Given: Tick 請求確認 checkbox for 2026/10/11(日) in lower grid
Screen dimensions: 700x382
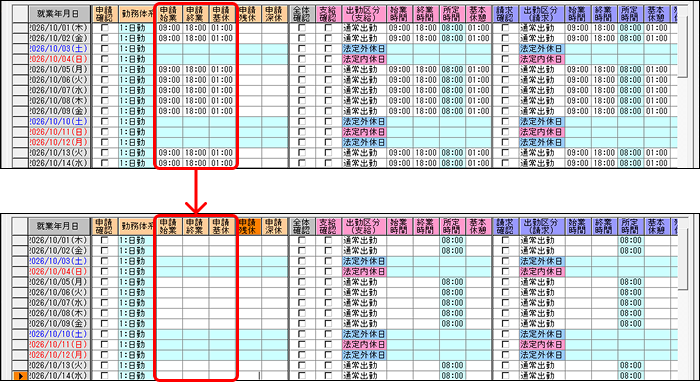Looking at the screenshot, I should [505, 345].
